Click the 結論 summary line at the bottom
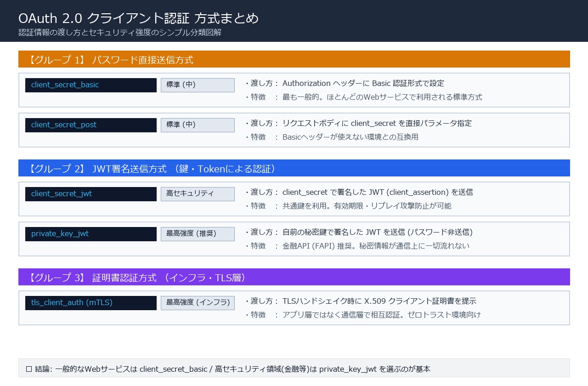 pos(294,368)
